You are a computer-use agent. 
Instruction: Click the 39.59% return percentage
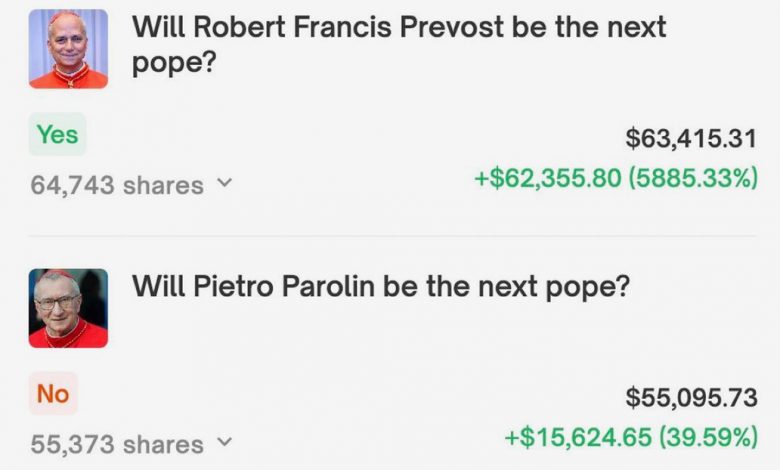[708, 437]
